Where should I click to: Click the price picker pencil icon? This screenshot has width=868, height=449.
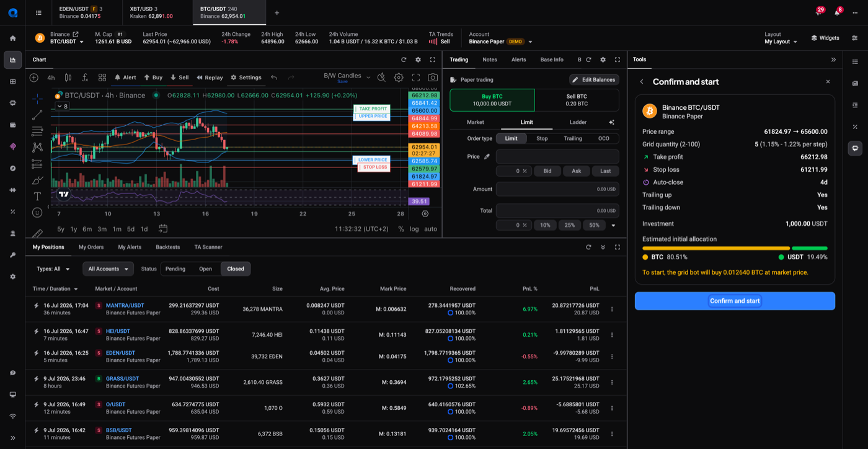pos(487,156)
